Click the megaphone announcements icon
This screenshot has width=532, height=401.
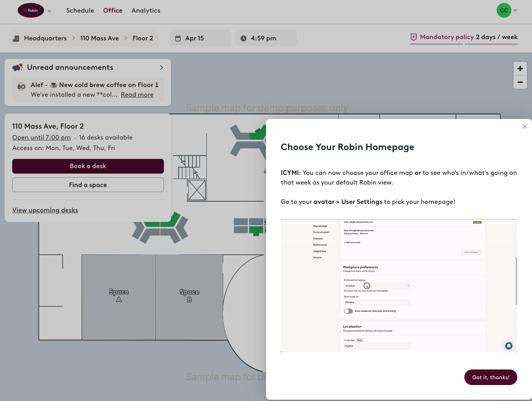click(18, 67)
